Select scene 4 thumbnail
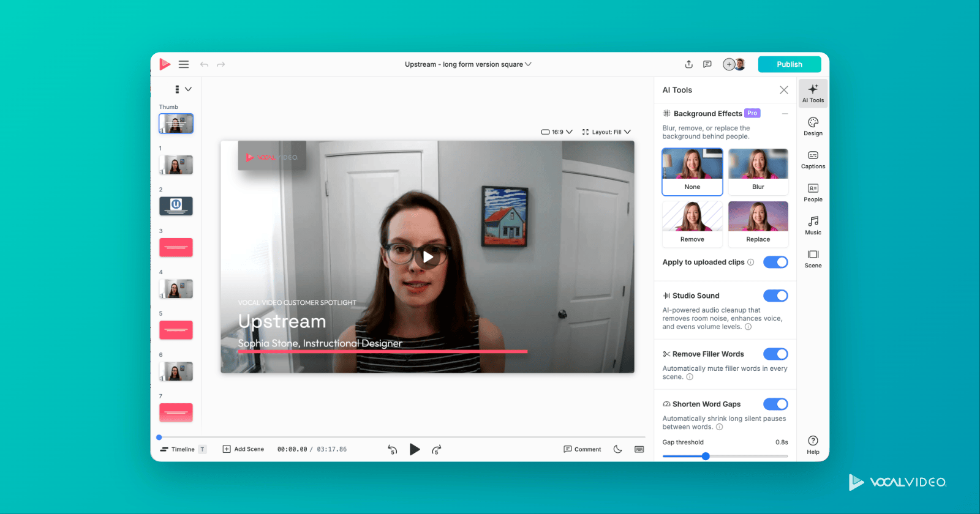The image size is (980, 514). (x=176, y=288)
